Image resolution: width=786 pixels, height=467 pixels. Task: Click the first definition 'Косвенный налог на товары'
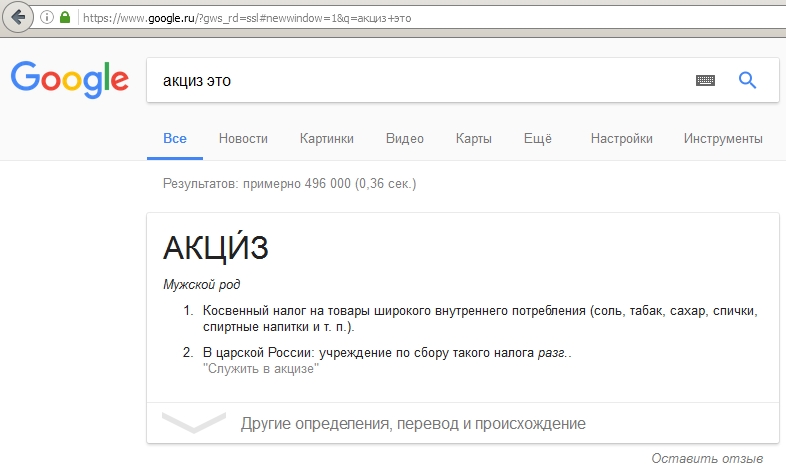(x=480, y=319)
